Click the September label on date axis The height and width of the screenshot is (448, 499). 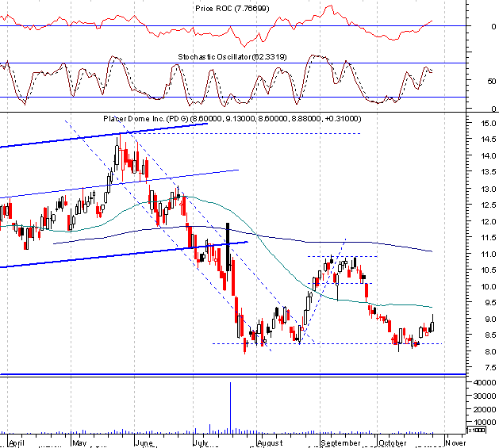pyautogui.click(x=340, y=443)
